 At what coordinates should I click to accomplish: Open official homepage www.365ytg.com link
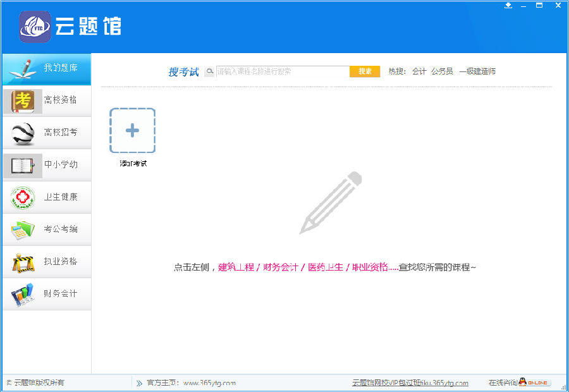[x=209, y=383]
